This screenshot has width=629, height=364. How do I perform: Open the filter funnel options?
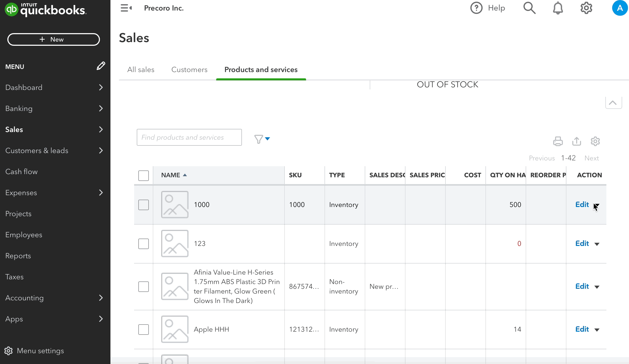click(262, 139)
